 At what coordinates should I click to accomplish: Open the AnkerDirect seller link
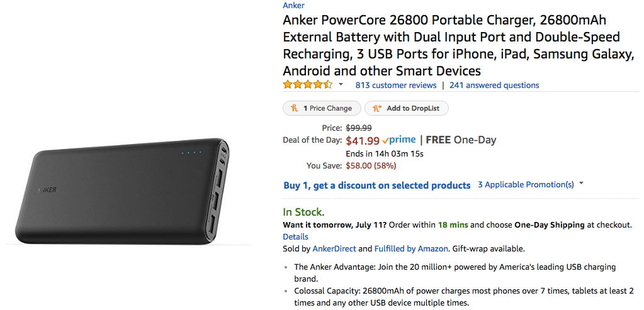(x=334, y=248)
